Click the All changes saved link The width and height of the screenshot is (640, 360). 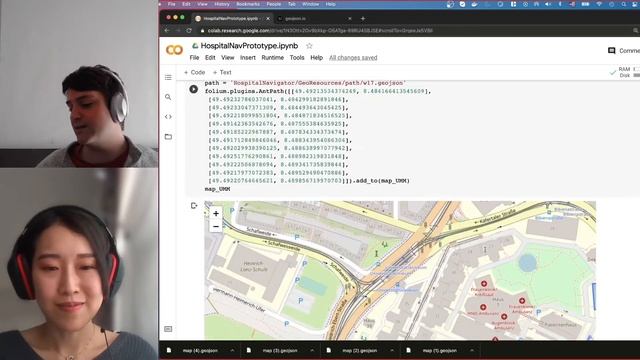(353, 58)
